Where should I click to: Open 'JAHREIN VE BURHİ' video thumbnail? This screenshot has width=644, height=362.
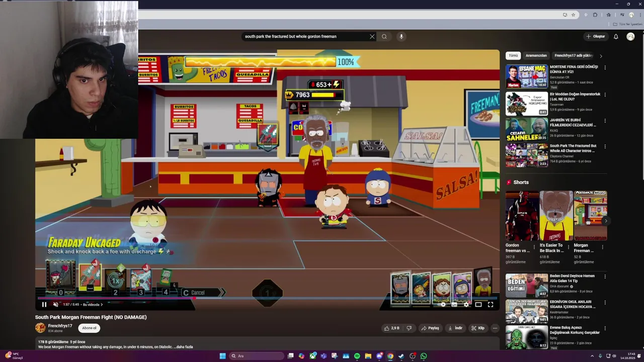click(x=527, y=129)
